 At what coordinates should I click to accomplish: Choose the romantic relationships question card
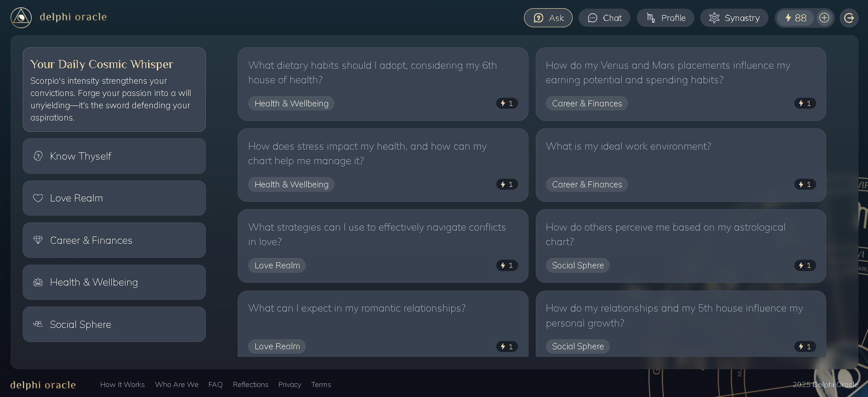click(383, 324)
